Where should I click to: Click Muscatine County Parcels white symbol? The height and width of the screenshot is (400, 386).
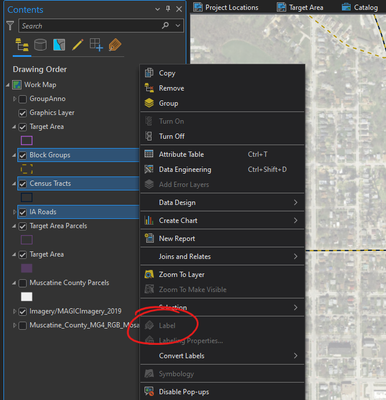tap(27, 297)
